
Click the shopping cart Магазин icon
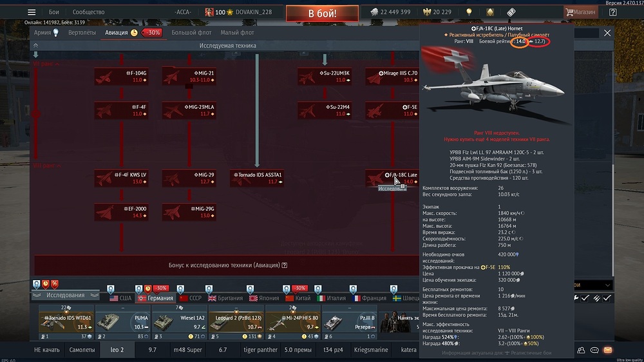[x=570, y=12]
